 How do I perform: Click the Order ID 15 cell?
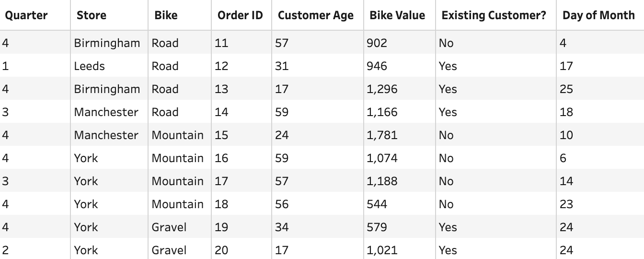(x=221, y=135)
